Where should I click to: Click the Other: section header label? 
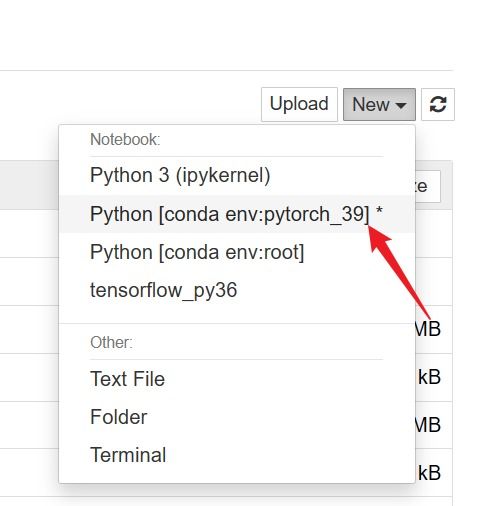111,342
